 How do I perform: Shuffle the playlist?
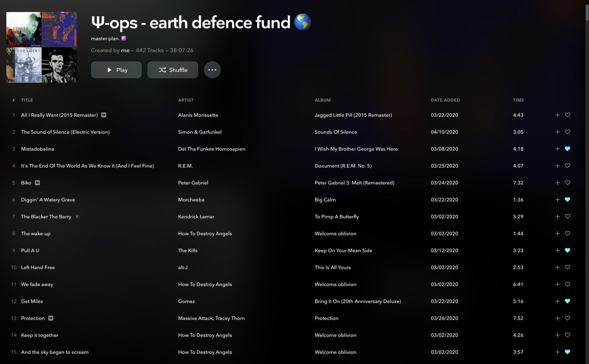pos(173,70)
